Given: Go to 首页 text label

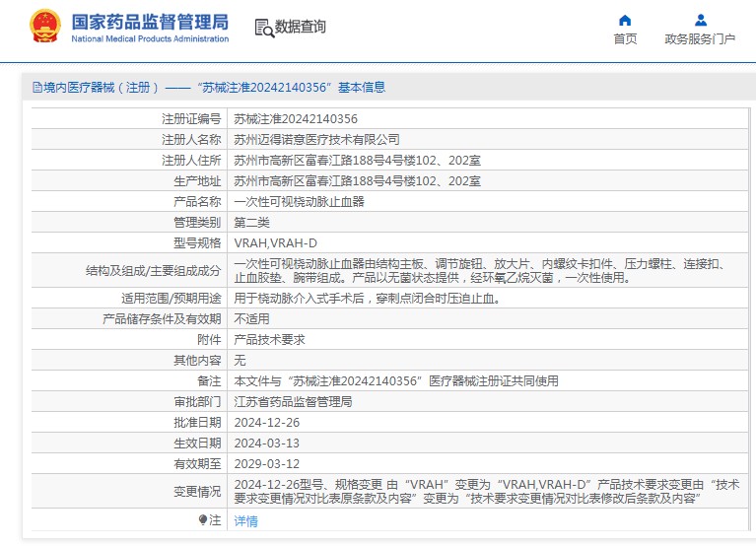Looking at the screenshot, I should click(625, 39).
